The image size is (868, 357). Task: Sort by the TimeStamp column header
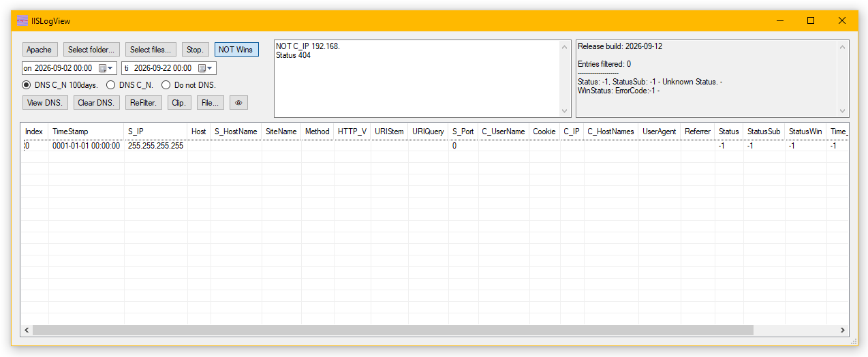pyautogui.click(x=87, y=131)
